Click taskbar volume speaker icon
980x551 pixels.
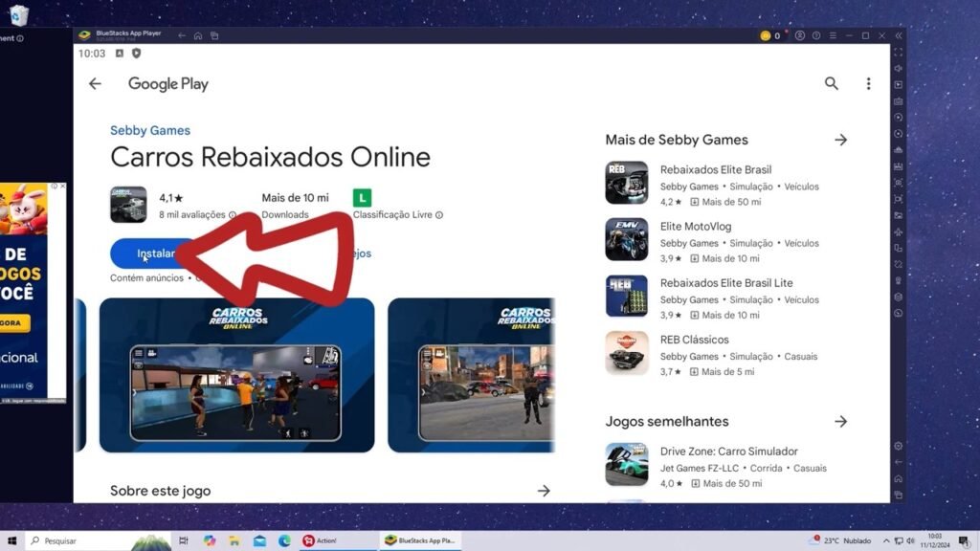(x=911, y=540)
